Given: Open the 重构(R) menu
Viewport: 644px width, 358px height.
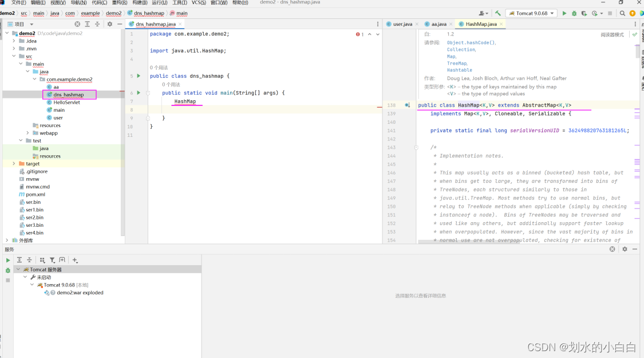Looking at the screenshot, I should coord(120,2).
